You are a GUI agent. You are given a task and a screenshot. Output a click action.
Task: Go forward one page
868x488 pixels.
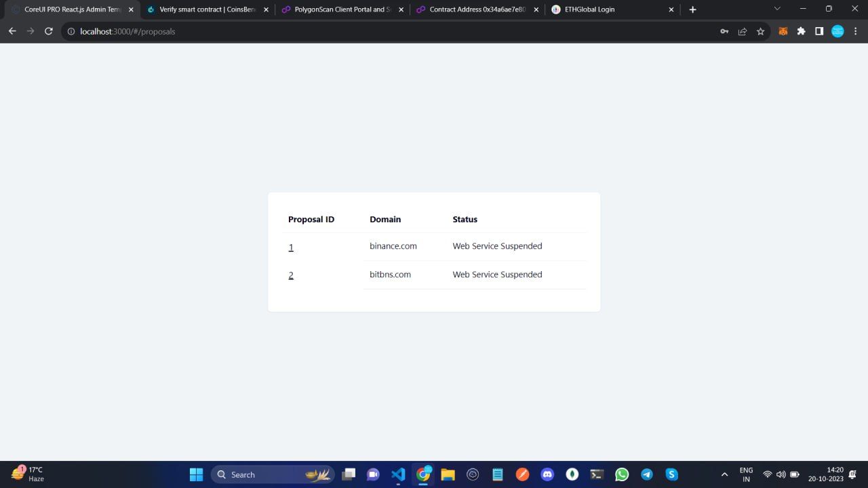(30, 31)
